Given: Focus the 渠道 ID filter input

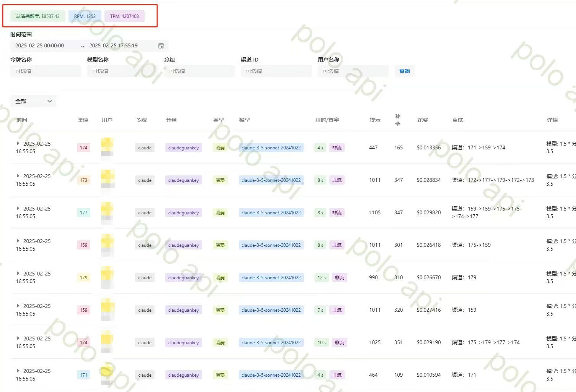Looking at the screenshot, I should pos(276,71).
